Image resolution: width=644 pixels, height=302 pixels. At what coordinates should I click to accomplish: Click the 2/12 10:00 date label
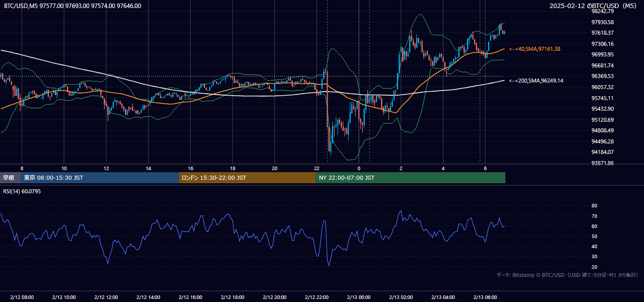click(64, 297)
